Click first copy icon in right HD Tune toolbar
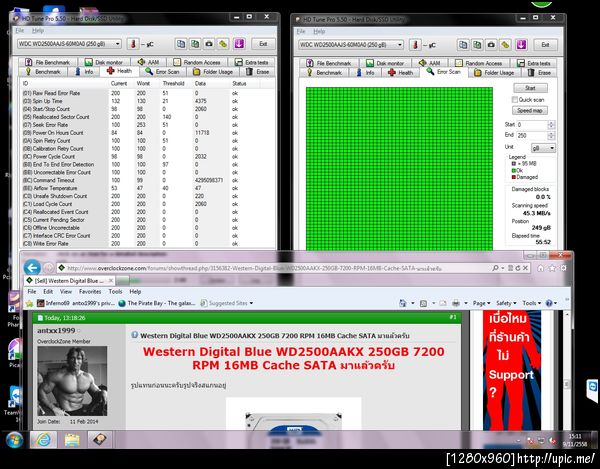The image size is (600, 469). [x=463, y=45]
